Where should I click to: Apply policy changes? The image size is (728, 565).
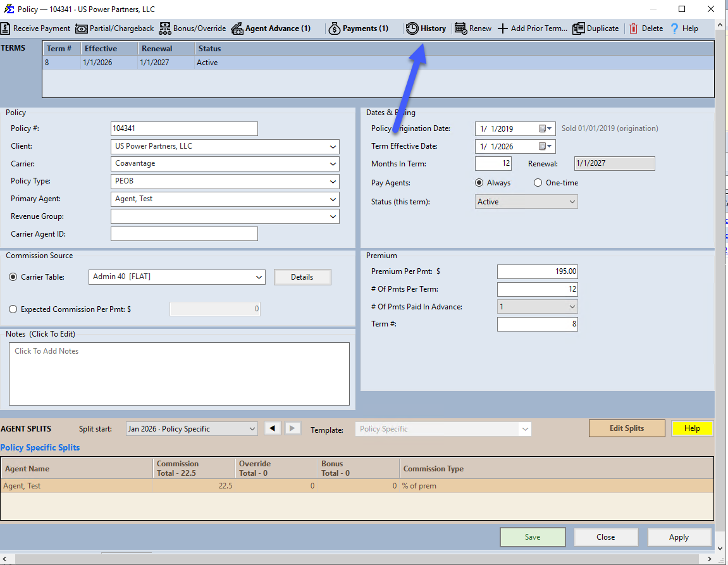click(x=679, y=537)
